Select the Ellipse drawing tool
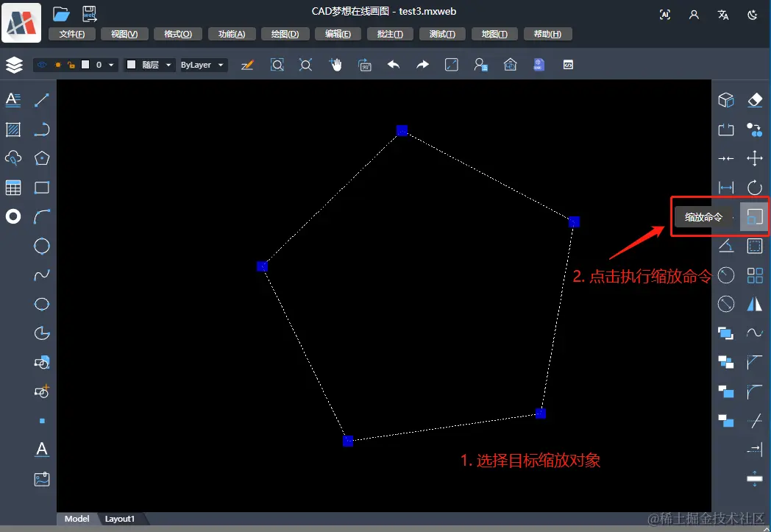Viewport: 771px width, 532px height. pos(42,304)
